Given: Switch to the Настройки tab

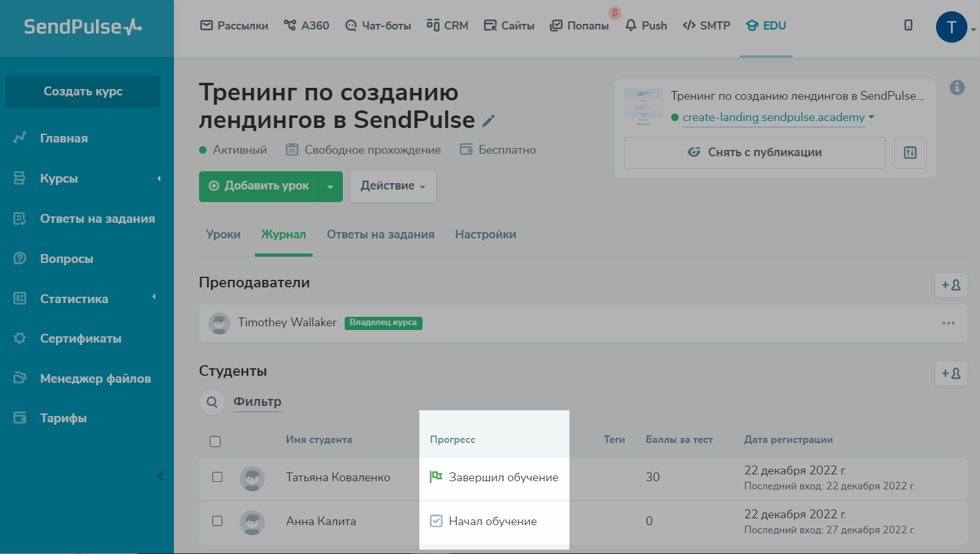Looking at the screenshot, I should click(x=486, y=235).
